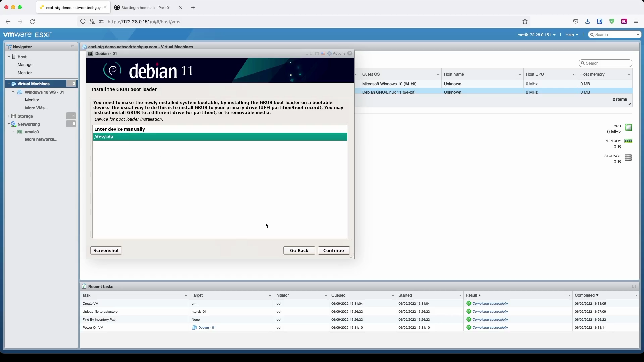Collapse the Windows 10 WS - 01 node
This screenshot has height=362, width=644.
[x=13, y=92]
